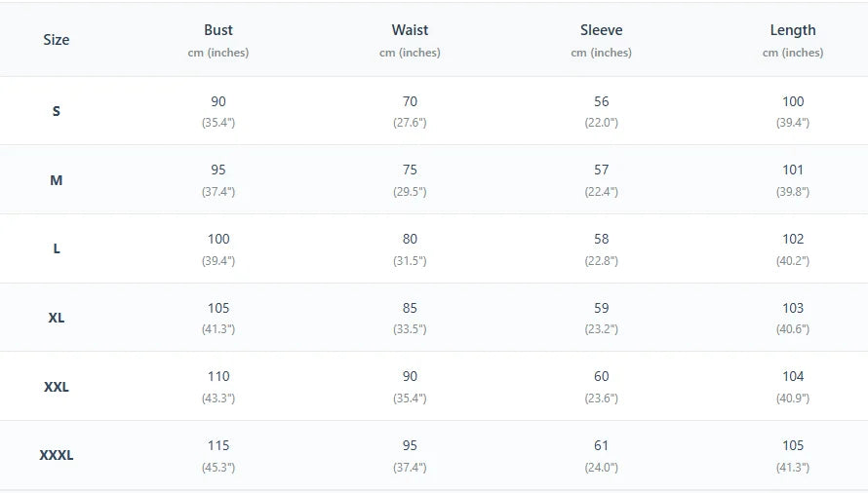The width and height of the screenshot is (868, 493).
Task: Click the length value 103 for size XL
Action: point(793,308)
